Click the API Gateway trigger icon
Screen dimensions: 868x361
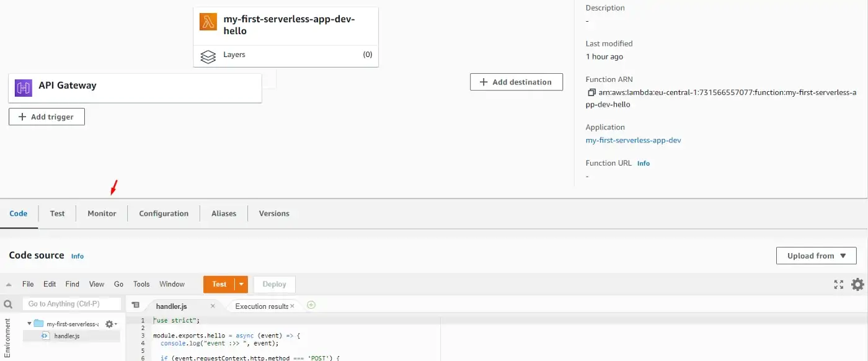[x=24, y=87]
